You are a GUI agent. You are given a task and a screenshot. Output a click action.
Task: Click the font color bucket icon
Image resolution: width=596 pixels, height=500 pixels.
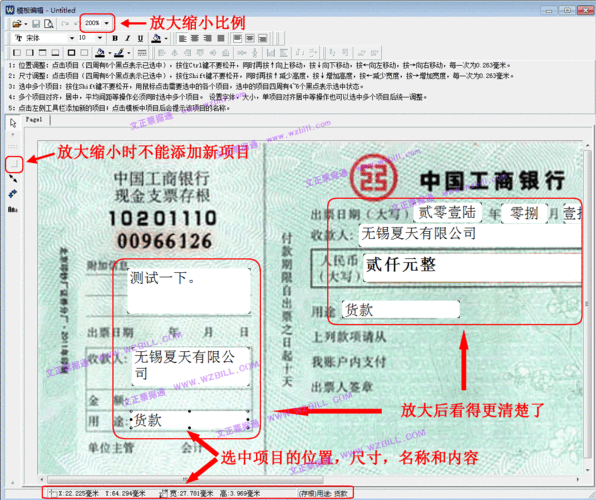point(156,38)
